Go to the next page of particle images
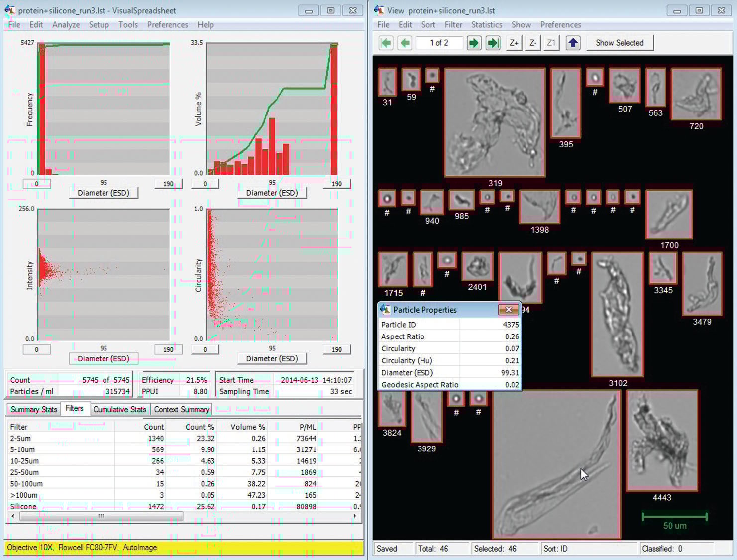 tap(473, 43)
